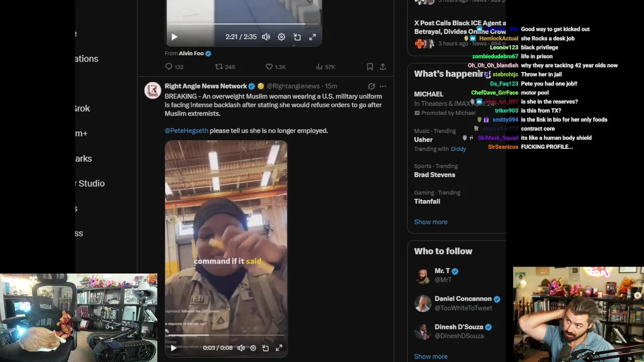The height and width of the screenshot is (362, 644).
Task: Play the 0:08 uniform video
Action: (x=174, y=348)
